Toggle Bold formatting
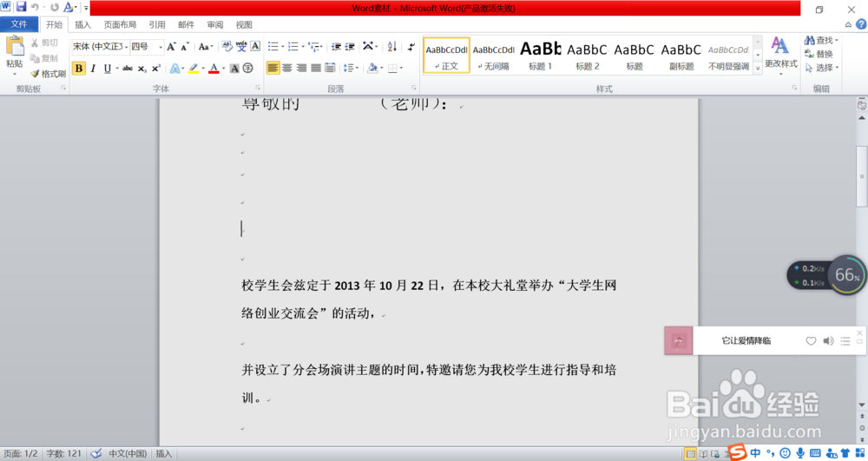 point(79,68)
